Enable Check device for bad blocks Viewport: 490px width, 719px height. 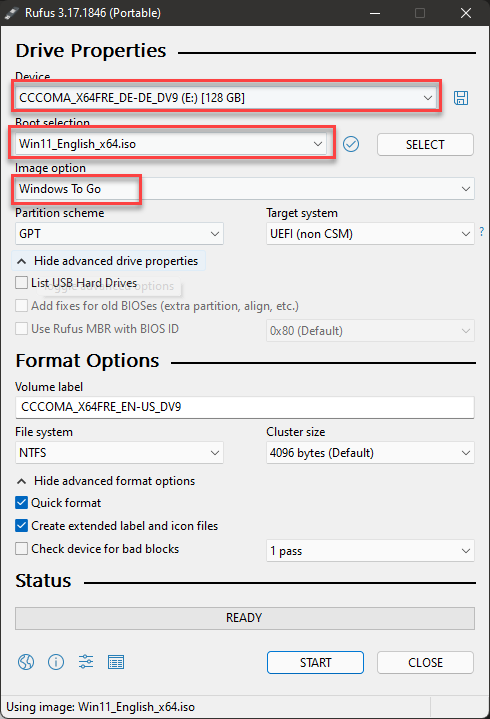click(22, 548)
